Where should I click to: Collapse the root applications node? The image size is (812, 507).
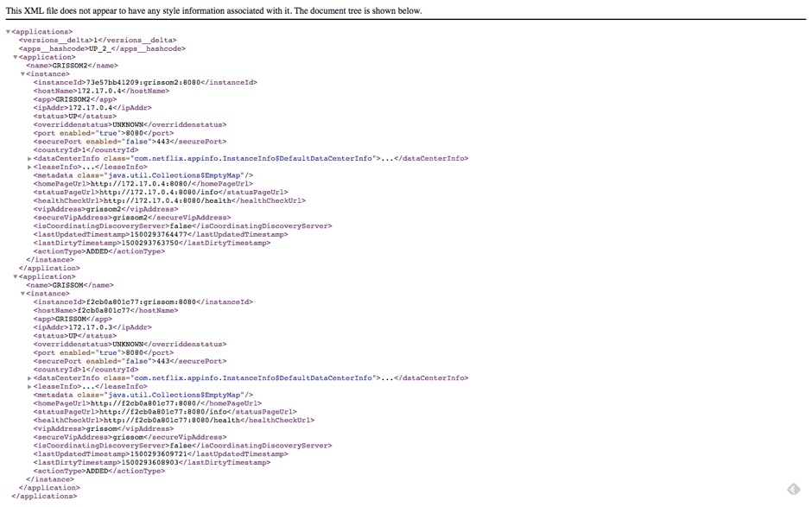8,32
